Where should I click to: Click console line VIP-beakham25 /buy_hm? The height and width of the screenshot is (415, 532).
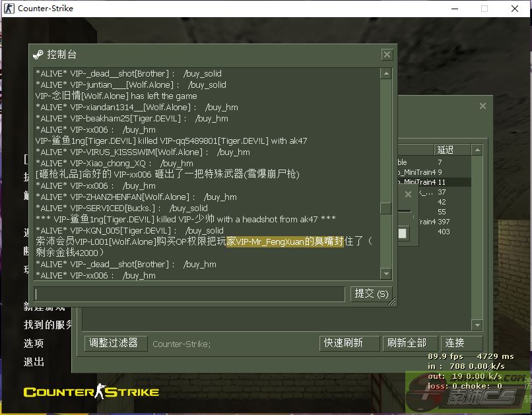131,118
